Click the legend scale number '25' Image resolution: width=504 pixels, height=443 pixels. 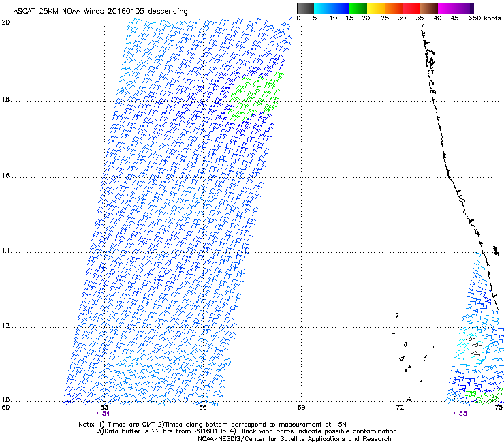pyautogui.click(x=385, y=18)
